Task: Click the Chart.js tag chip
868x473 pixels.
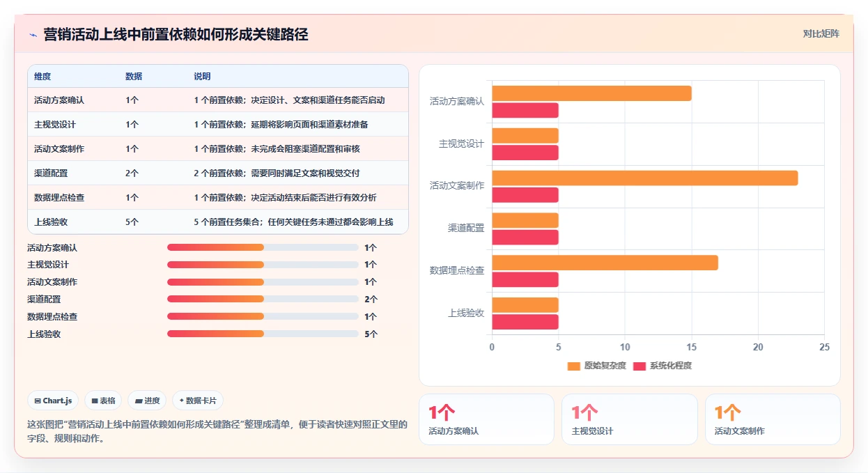Action: point(53,401)
